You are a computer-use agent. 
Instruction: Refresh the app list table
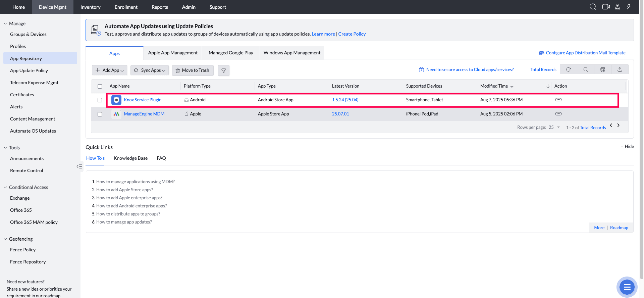coord(569,69)
